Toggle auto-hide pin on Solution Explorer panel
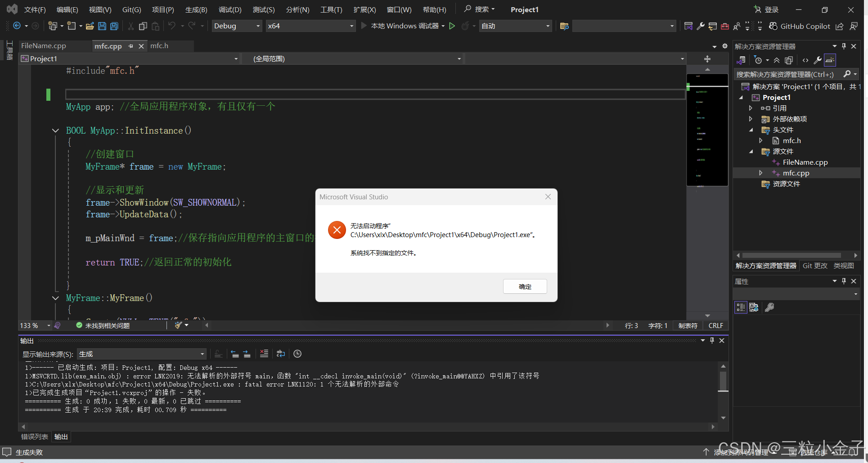The width and height of the screenshot is (868, 463). tap(844, 46)
